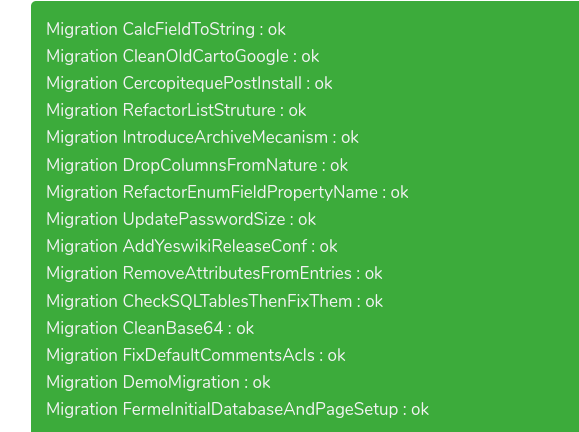Click ok status after FermeInitialDatabaseAndPageSetup
The width and height of the screenshot is (579, 432).
(420, 410)
